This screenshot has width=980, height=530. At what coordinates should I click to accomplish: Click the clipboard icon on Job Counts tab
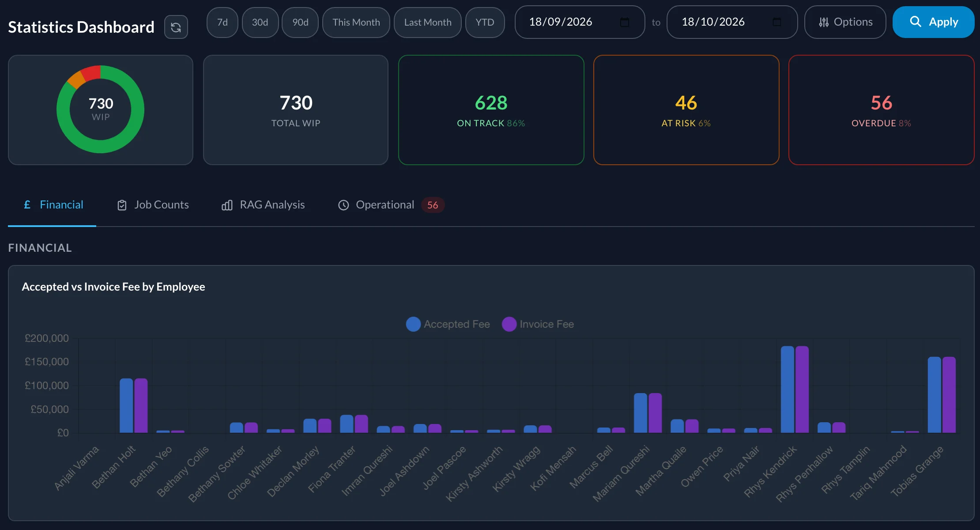pyautogui.click(x=122, y=205)
